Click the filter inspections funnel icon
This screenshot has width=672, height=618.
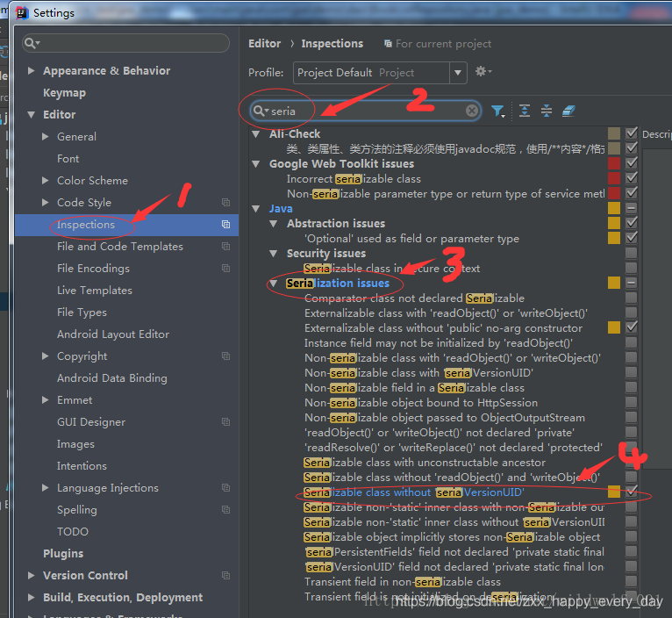(497, 111)
